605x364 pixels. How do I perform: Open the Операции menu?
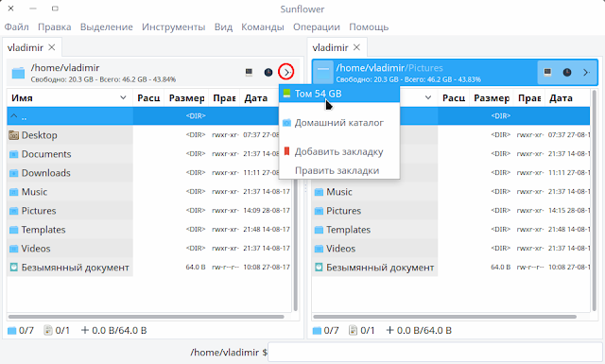(317, 27)
